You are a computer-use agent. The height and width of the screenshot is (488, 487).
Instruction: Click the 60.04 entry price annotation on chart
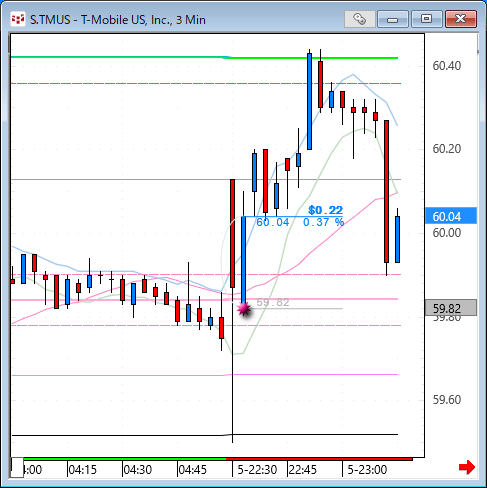click(x=273, y=222)
